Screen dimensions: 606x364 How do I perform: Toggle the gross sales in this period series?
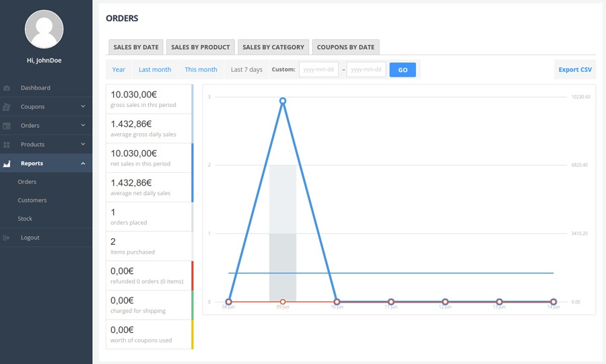coord(149,99)
